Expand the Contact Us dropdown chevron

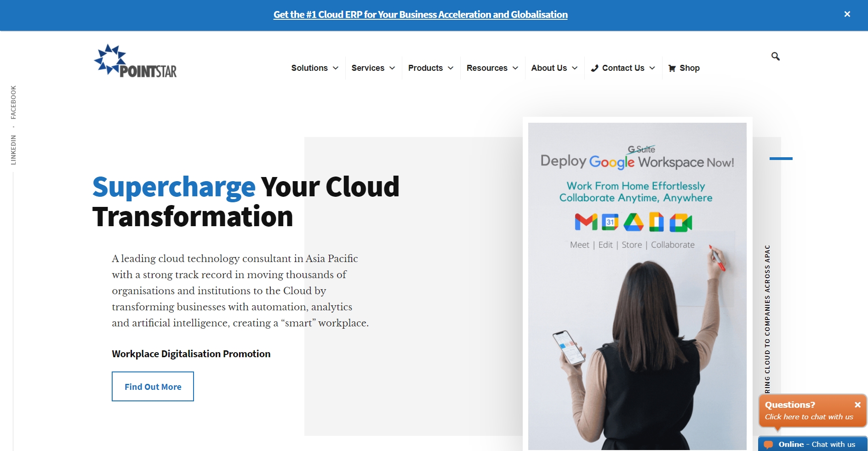pos(652,68)
